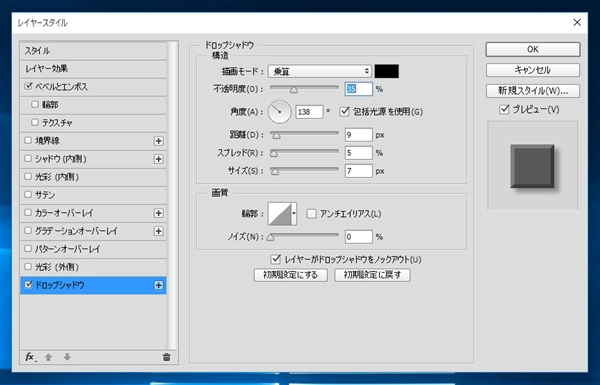
Task: Enable the 境界線 checkbox
Action: (28, 140)
